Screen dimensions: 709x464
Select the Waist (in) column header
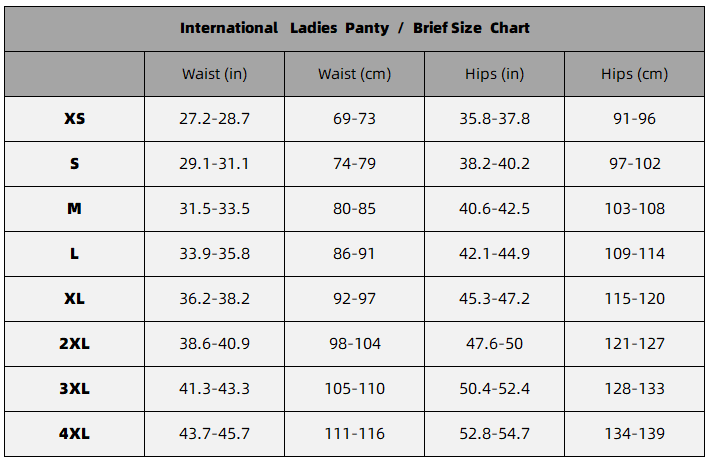pos(214,74)
